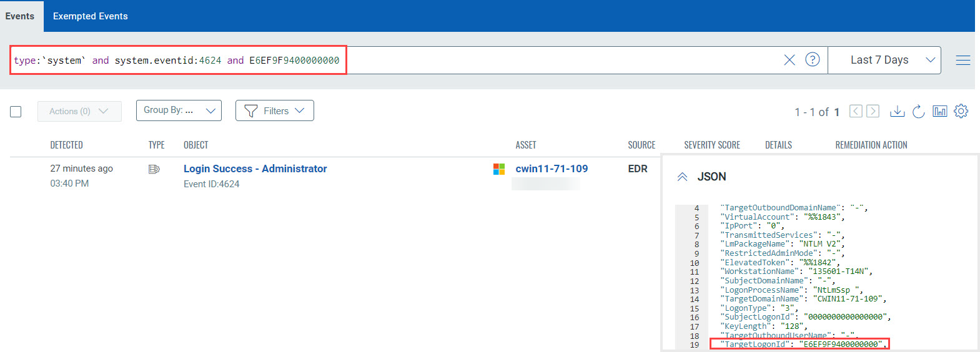Go to next results page

(873, 111)
